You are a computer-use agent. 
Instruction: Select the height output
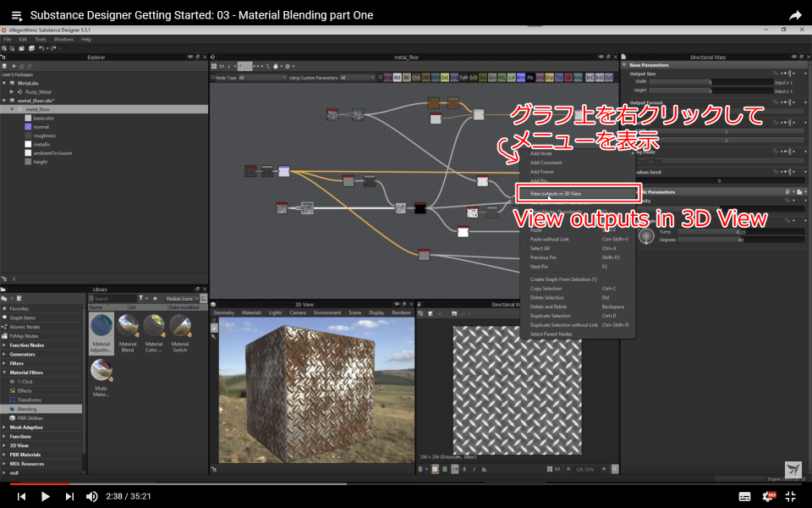[x=40, y=163]
